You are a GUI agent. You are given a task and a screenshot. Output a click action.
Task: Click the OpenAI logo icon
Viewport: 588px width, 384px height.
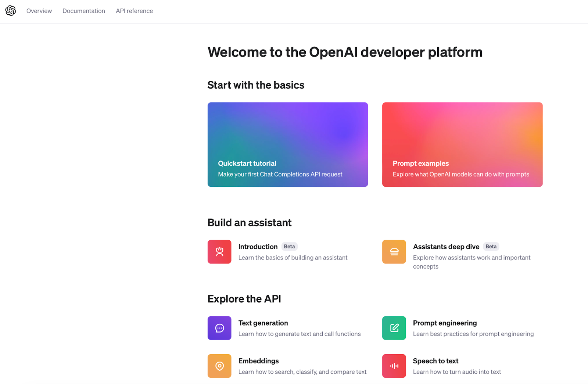[11, 11]
